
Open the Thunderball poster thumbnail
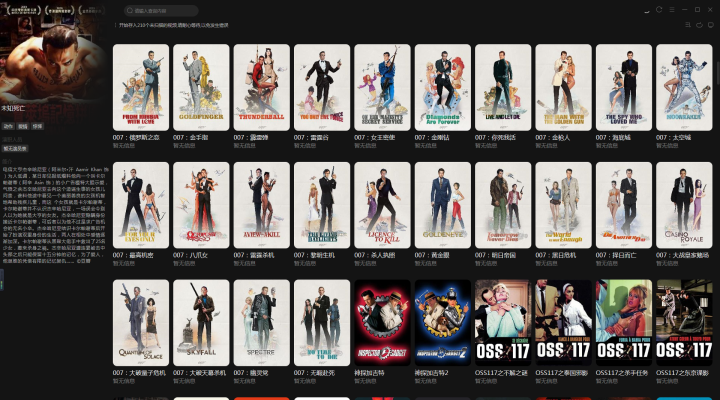(262, 87)
